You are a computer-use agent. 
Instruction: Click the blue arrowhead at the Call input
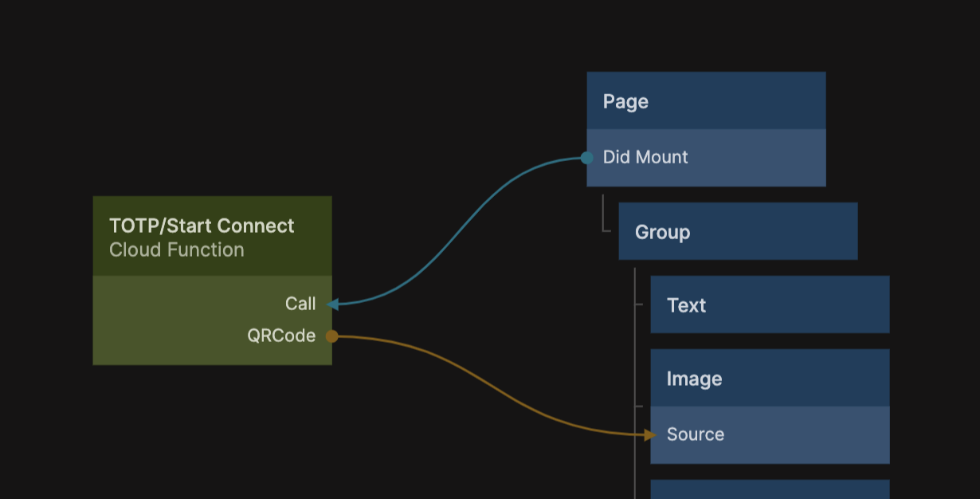[x=333, y=304]
